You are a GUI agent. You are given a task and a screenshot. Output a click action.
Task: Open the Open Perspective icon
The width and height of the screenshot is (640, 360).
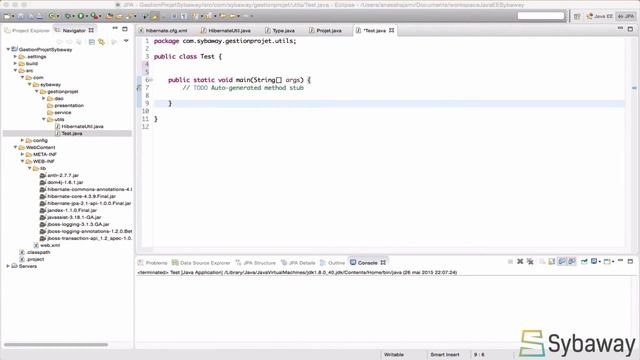point(577,16)
